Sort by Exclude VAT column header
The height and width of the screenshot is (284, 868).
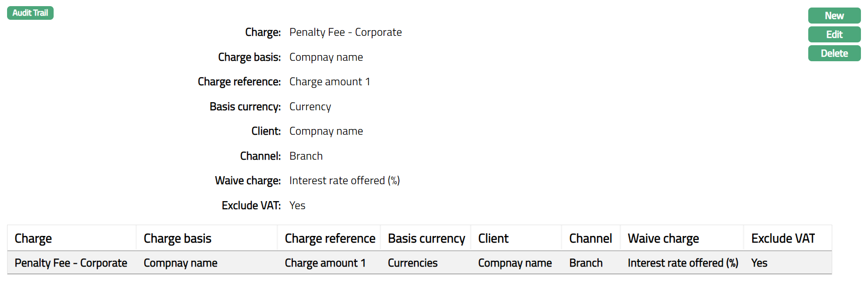pyautogui.click(x=783, y=238)
